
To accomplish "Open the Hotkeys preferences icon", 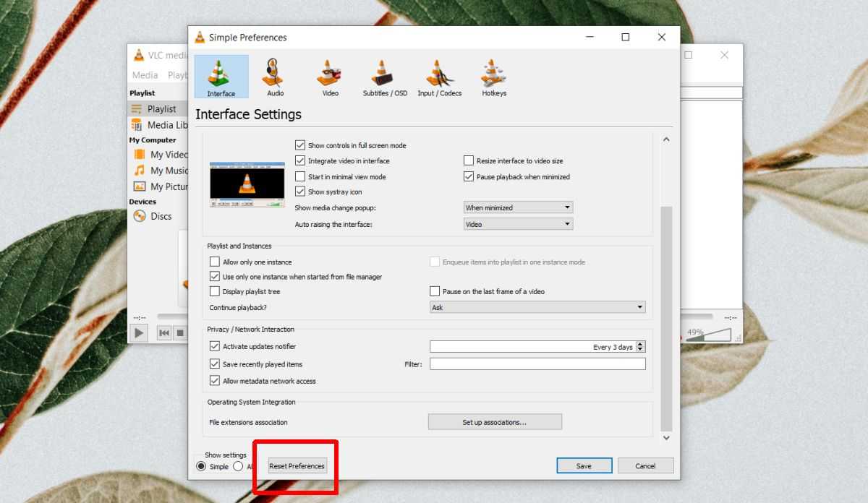I will click(x=493, y=77).
